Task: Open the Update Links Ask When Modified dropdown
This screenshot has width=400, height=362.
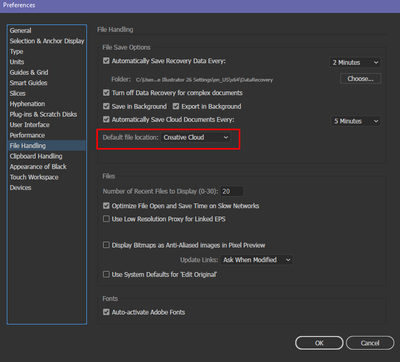Action: [x=256, y=260]
